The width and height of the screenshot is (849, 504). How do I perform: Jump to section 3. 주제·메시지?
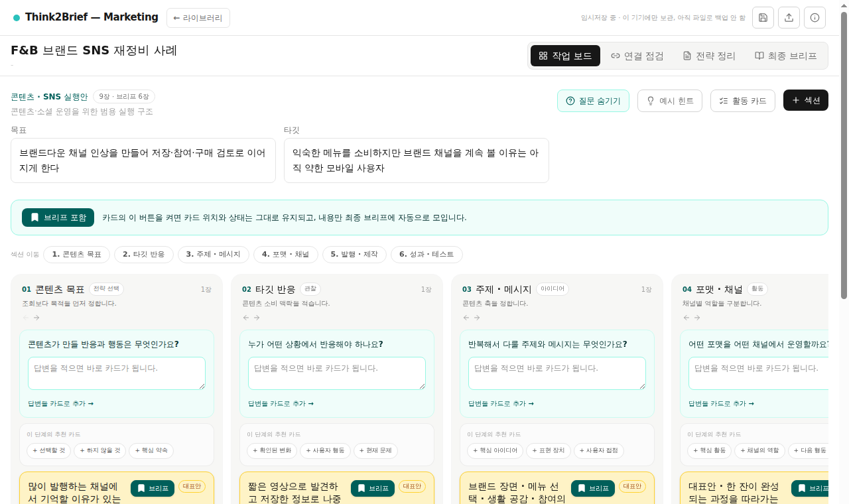click(x=214, y=255)
